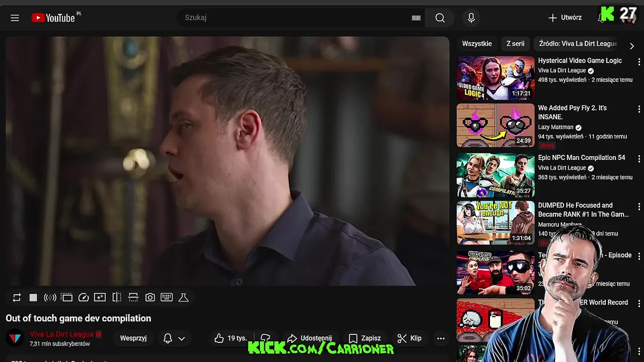Open Epic NPC Man Compilation 54 title
The height and width of the screenshot is (362, 644).
click(582, 158)
